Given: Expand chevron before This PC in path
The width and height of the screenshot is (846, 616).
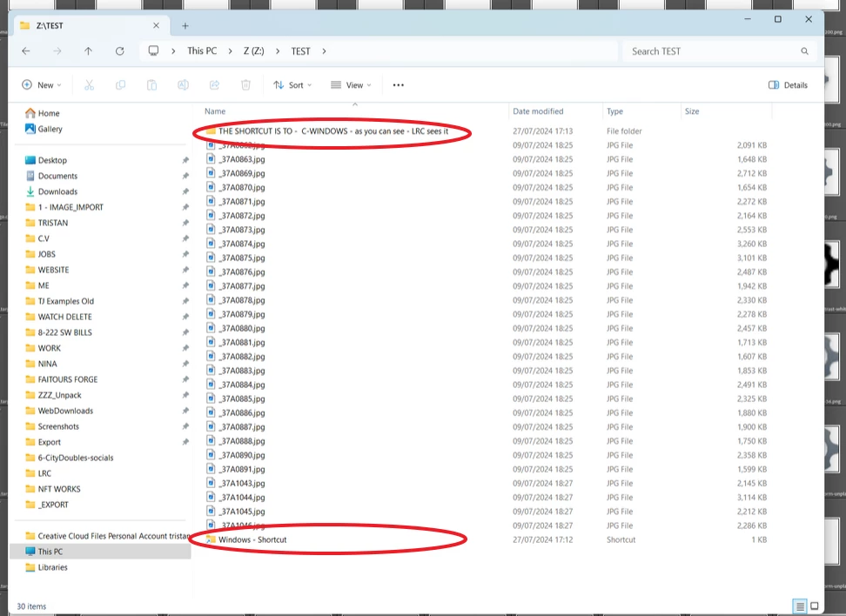Looking at the screenshot, I should 173,51.
